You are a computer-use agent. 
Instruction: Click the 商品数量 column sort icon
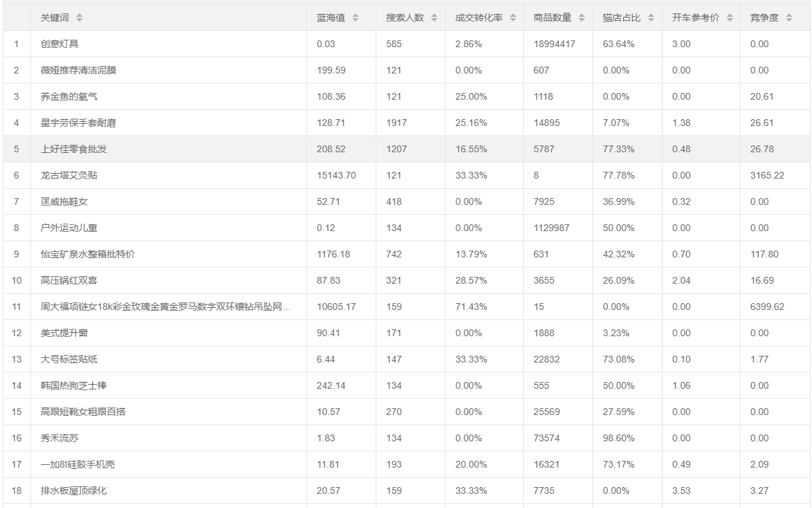tap(581, 18)
